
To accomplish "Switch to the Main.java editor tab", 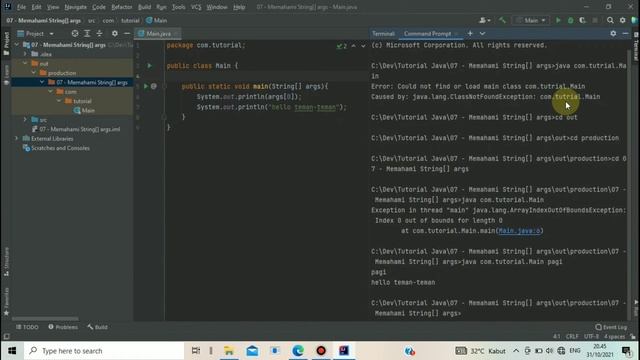I will [158, 33].
